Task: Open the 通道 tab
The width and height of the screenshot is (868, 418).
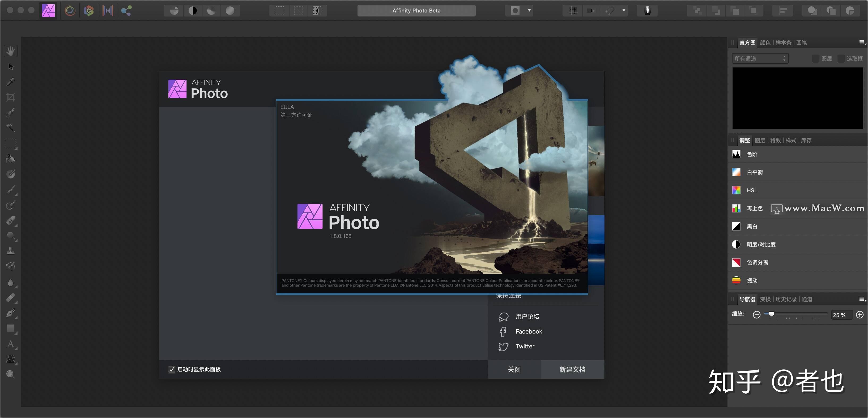Action: coord(807,299)
